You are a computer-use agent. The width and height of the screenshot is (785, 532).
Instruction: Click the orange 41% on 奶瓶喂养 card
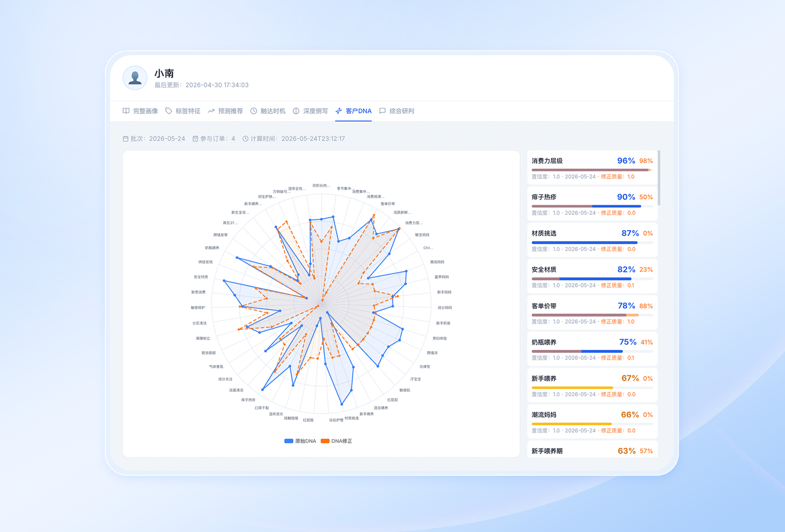(647, 342)
